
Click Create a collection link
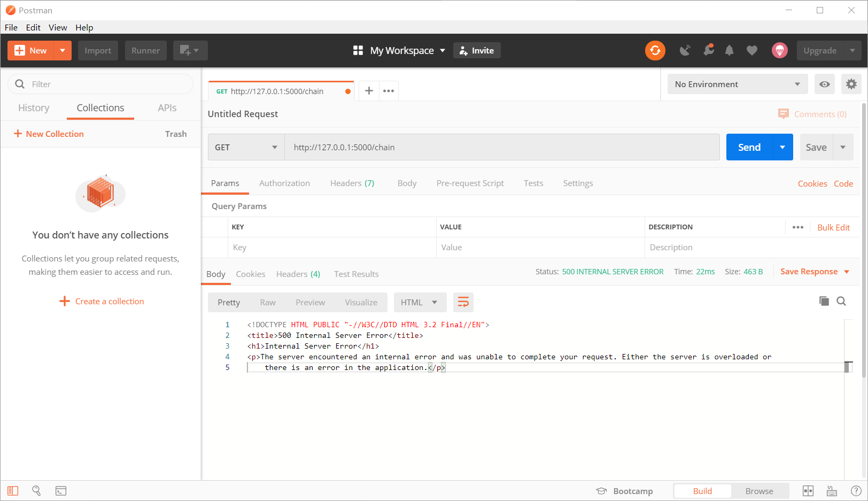point(102,301)
